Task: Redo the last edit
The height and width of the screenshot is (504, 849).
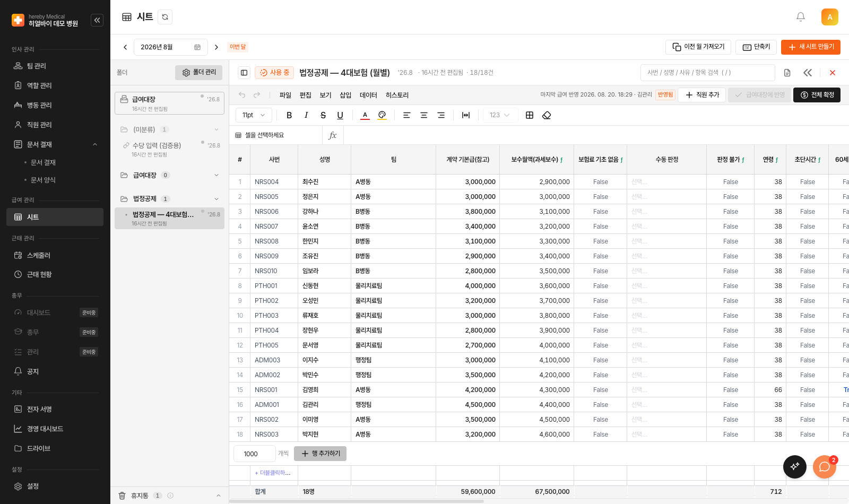Action: tap(257, 95)
